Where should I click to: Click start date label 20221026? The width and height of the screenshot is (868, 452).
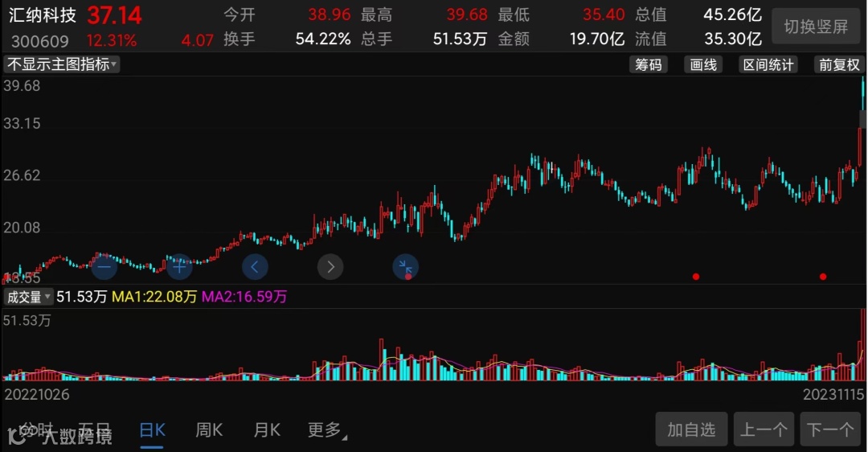point(37,394)
